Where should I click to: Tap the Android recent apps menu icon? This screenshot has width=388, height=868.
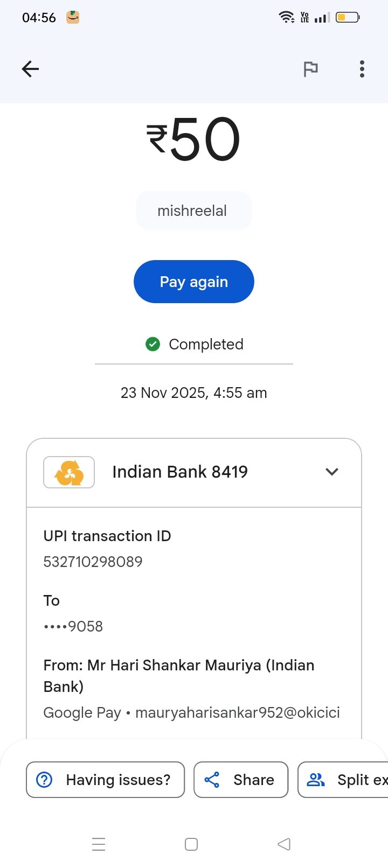pos(99,844)
